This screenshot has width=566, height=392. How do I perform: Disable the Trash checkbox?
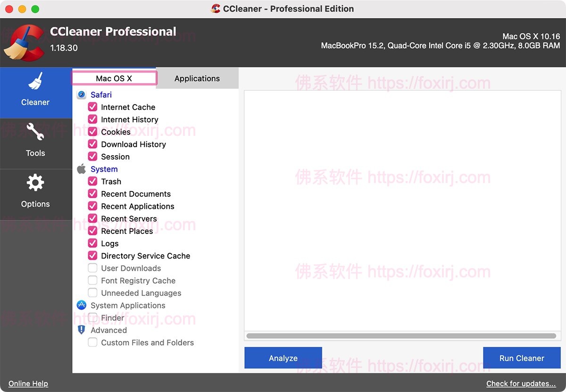click(x=93, y=182)
